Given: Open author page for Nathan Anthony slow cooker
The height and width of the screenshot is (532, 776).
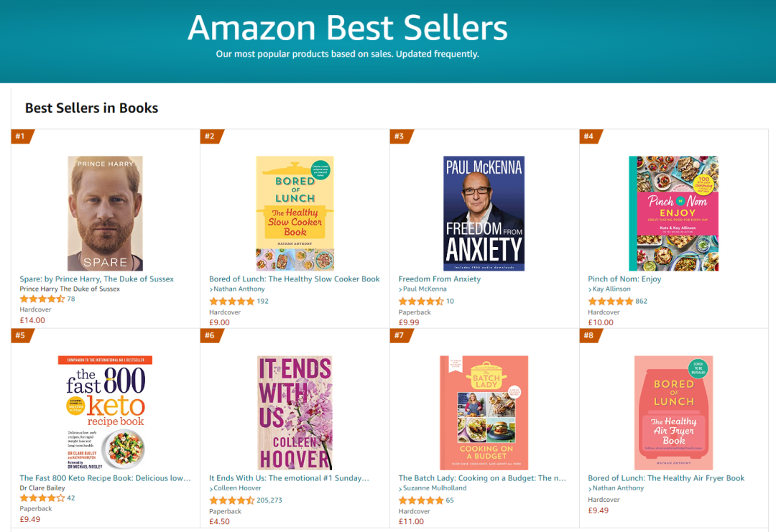Looking at the screenshot, I should (239, 289).
